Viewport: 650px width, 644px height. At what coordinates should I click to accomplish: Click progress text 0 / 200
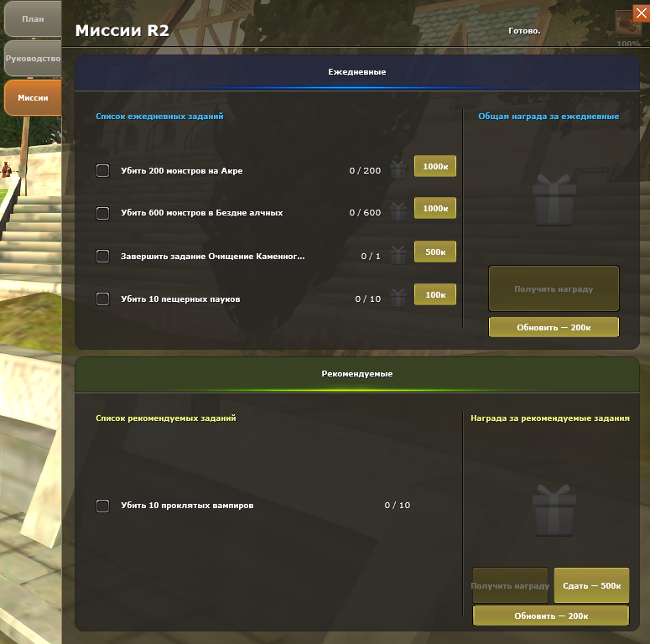[365, 171]
